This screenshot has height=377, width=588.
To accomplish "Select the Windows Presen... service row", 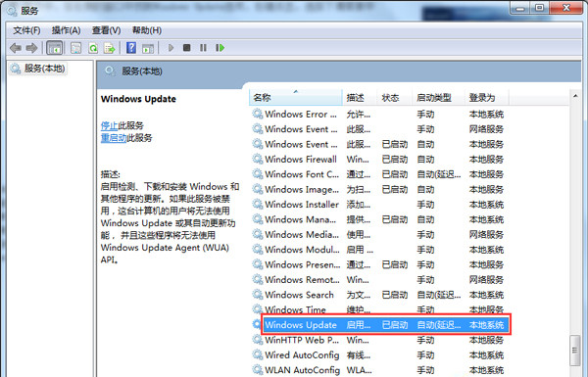I will click(x=378, y=264).
